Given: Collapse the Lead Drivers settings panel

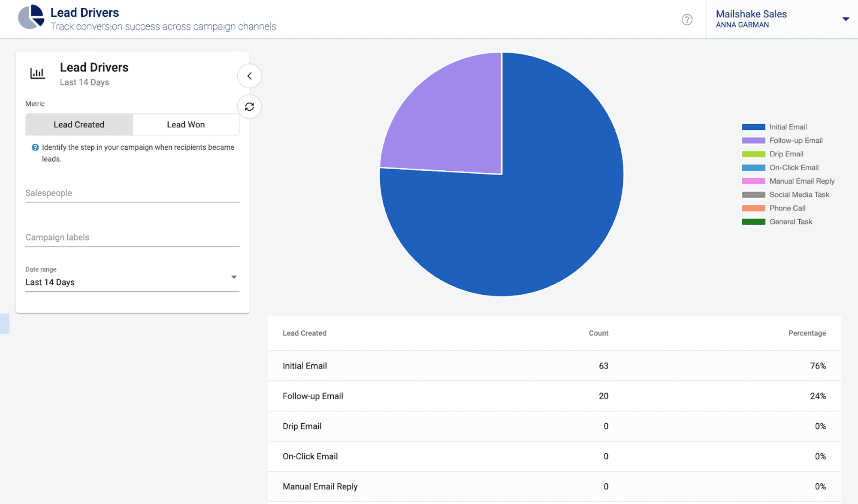Looking at the screenshot, I should [x=249, y=76].
